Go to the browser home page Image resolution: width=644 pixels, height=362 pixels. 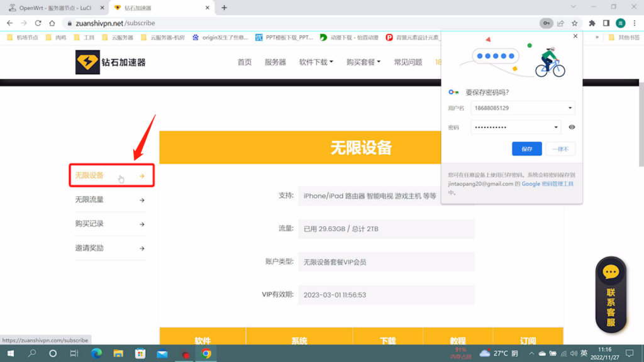click(x=52, y=23)
